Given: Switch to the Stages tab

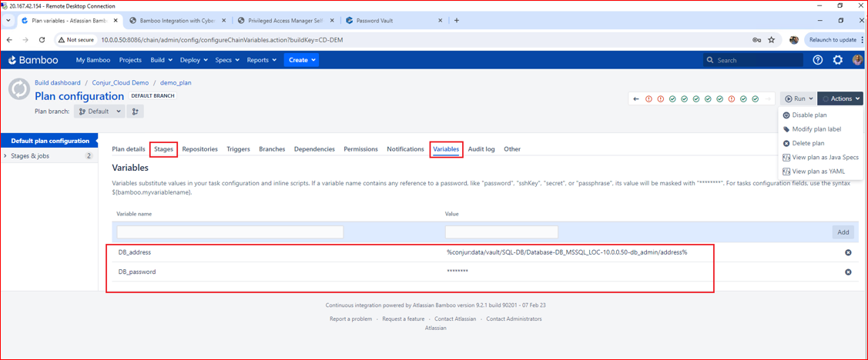Looking at the screenshot, I should [x=163, y=149].
